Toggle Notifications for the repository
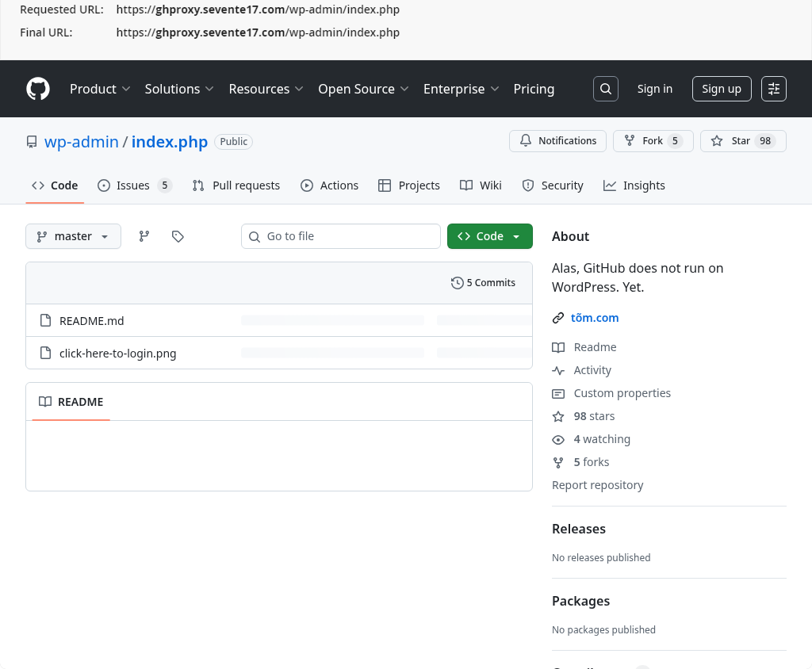Screen dimensions: 812x669 coord(557,141)
